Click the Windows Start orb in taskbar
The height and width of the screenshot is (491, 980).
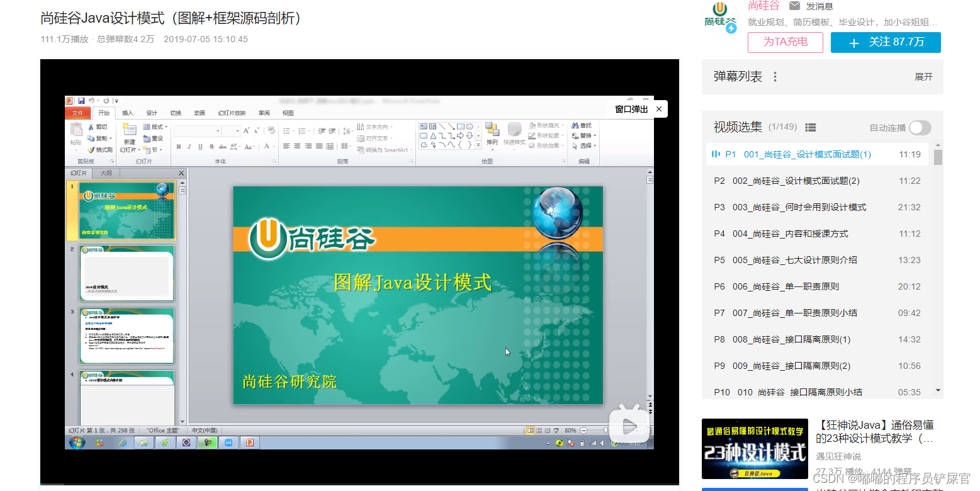click(76, 443)
